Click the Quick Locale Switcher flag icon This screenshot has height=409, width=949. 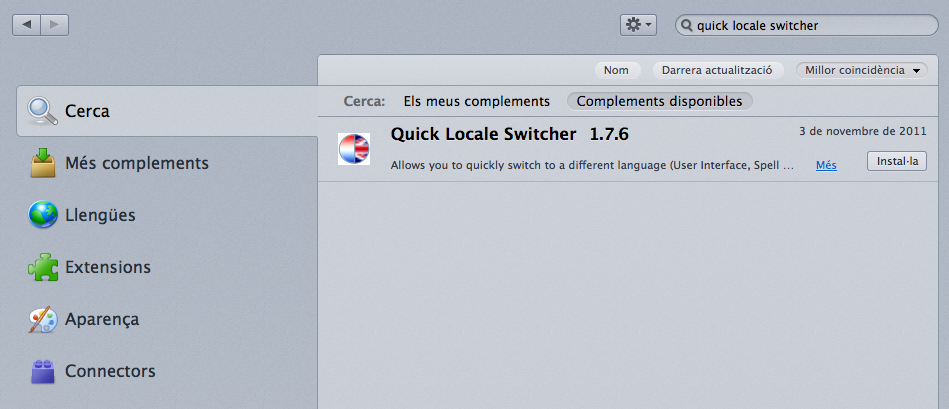(354, 149)
